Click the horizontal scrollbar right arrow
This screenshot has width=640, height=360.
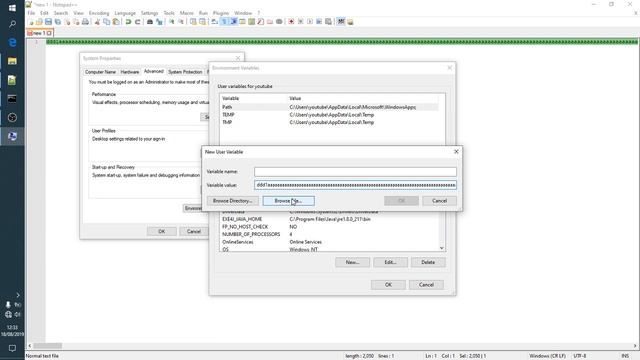pos(635,346)
